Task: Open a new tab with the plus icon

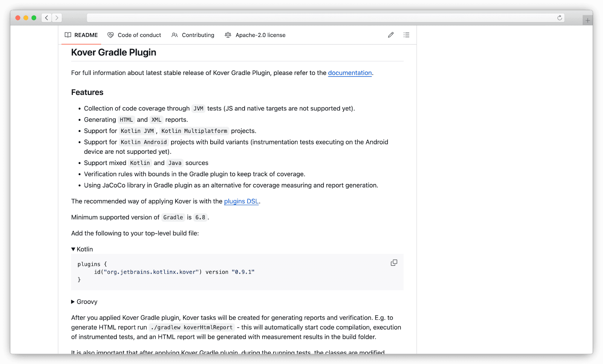Action: click(587, 20)
